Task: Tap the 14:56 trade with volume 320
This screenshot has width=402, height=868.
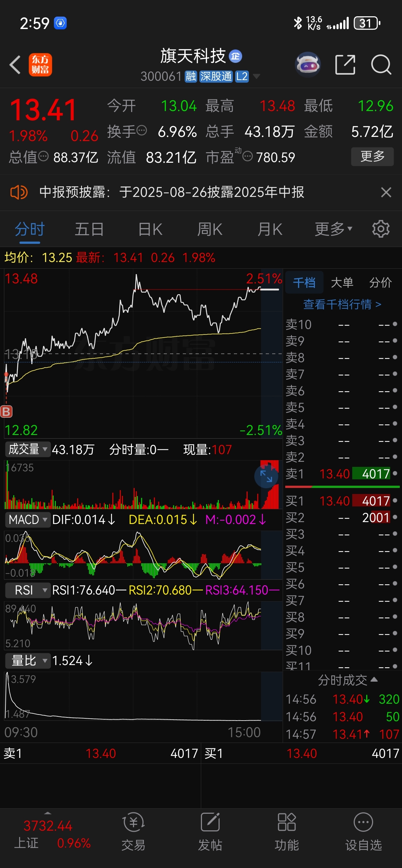Action: (342, 699)
